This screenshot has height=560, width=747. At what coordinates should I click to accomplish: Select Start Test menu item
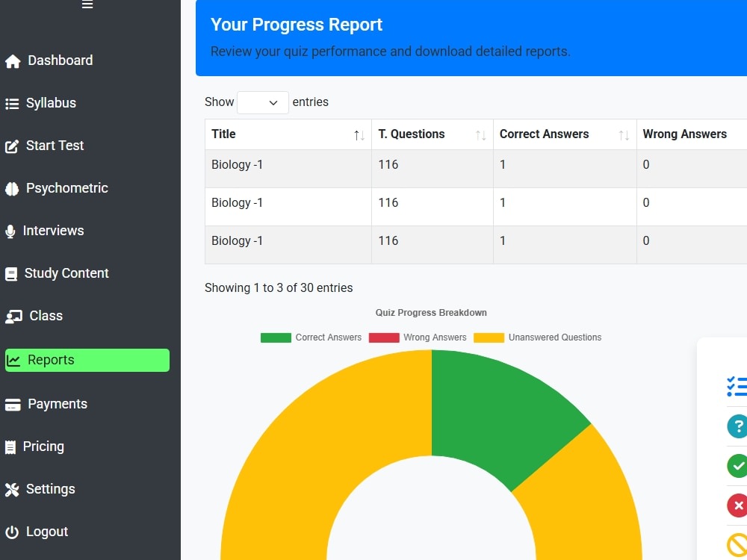point(55,146)
